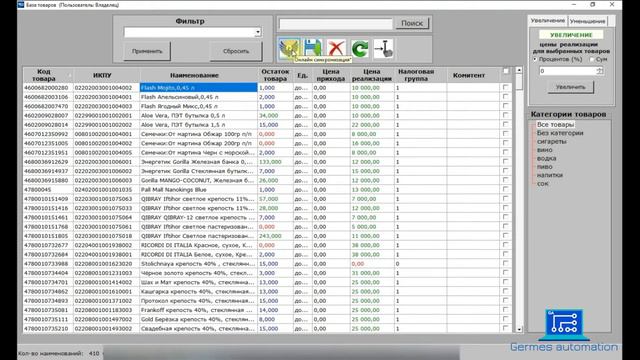The height and width of the screenshot is (360, 640).
Task: Select Чёрное золото крепость 40% row name
Action: click(198, 273)
